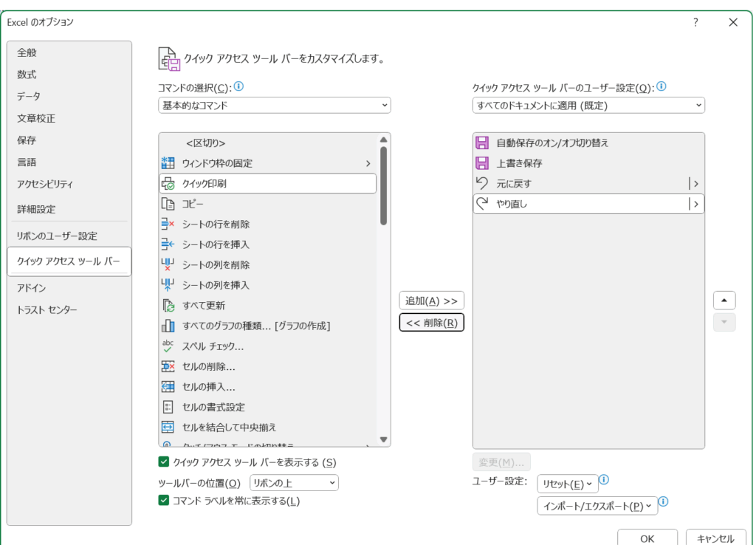Click the セルの削除 icon
Screen dimensions: 756x545
pyautogui.click(x=168, y=366)
